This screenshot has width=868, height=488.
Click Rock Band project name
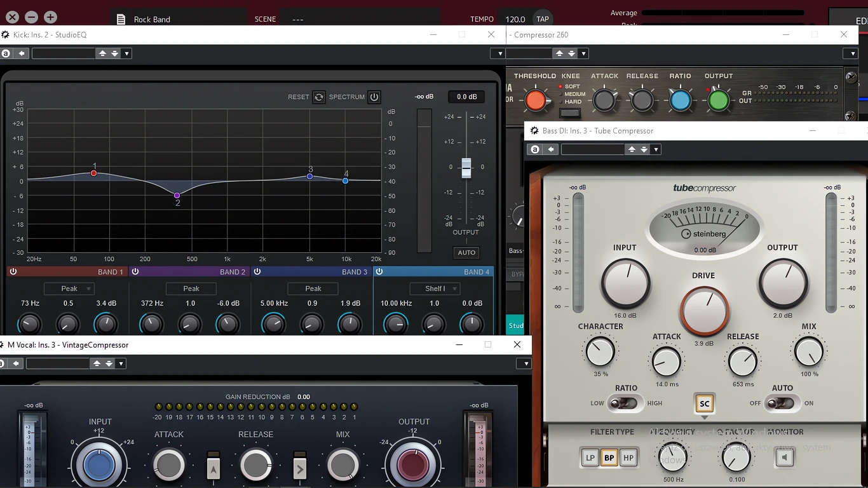click(152, 19)
